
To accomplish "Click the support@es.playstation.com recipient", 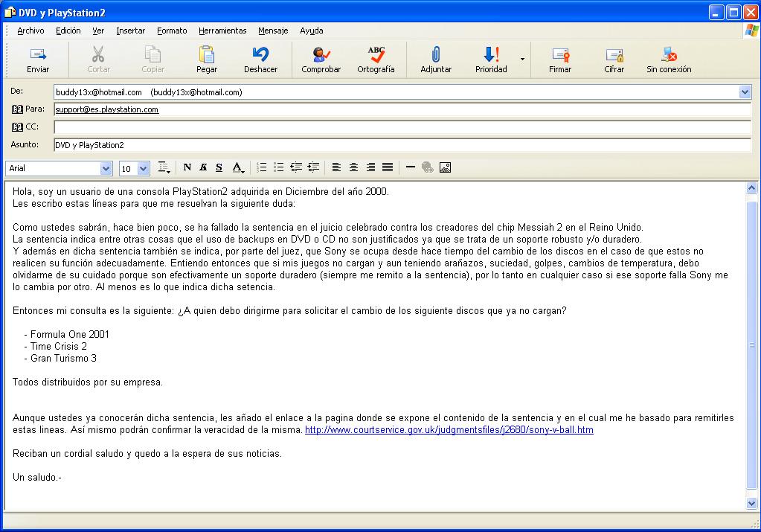I will (x=107, y=109).
